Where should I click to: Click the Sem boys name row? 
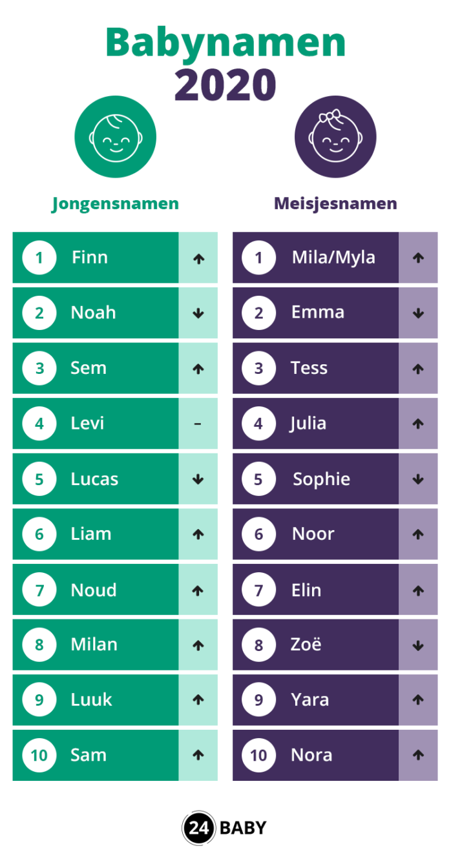tap(115, 368)
